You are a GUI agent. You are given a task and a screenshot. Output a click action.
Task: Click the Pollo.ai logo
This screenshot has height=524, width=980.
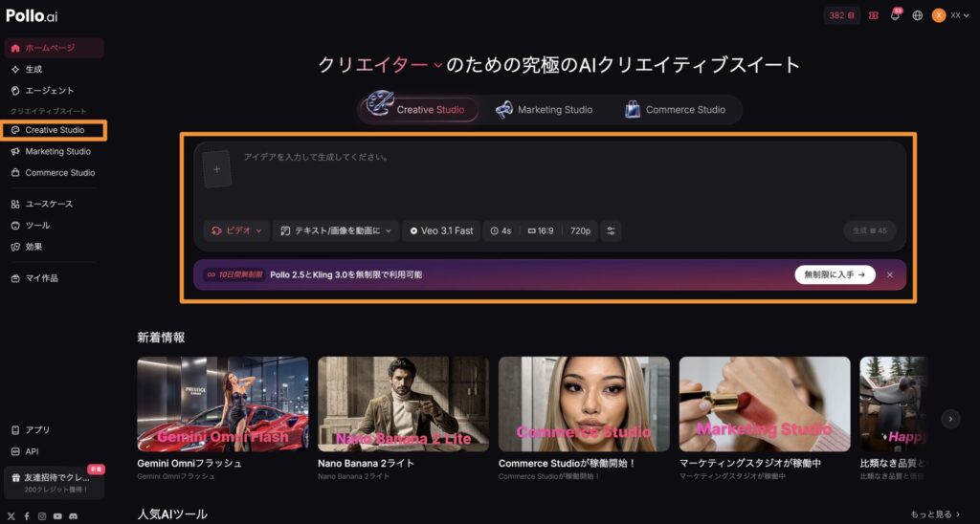coord(32,16)
